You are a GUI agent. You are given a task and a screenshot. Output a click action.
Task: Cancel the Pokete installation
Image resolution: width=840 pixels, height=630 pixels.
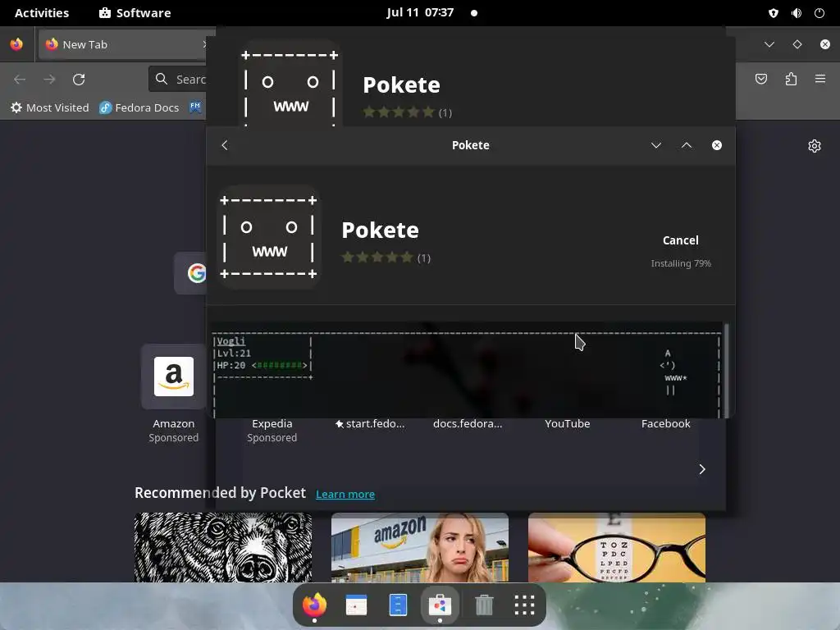tap(680, 240)
